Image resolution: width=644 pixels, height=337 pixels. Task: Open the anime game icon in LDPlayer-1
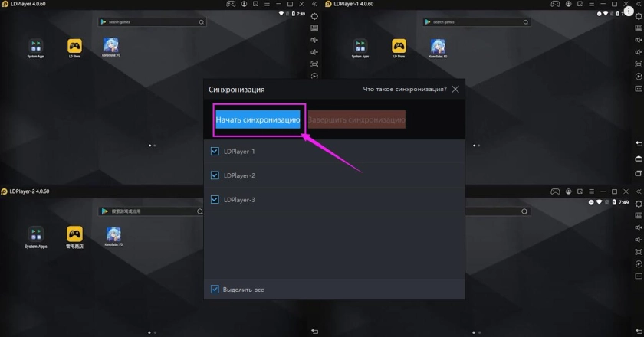coord(436,46)
